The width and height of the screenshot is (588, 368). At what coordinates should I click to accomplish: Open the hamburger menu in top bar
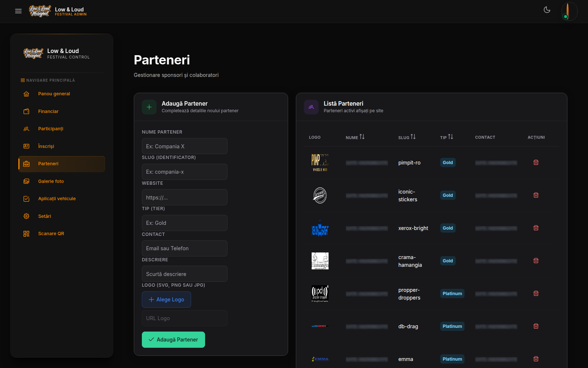click(x=18, y=11)
